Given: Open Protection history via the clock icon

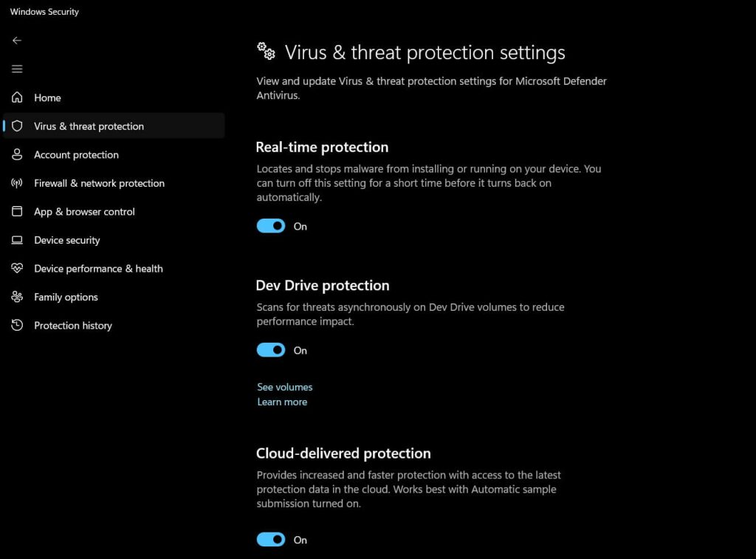Looking at the screenshot, I should tap(16, 325).
